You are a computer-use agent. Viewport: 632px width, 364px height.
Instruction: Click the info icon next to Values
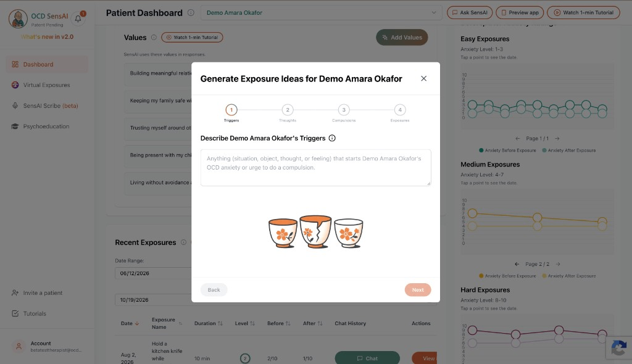click(x=154, y=38)
